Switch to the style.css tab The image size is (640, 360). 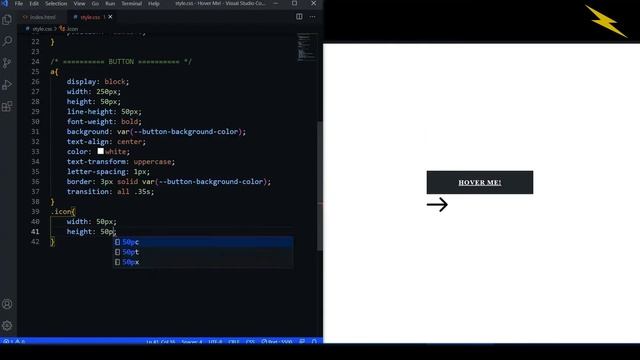[90, 17]
